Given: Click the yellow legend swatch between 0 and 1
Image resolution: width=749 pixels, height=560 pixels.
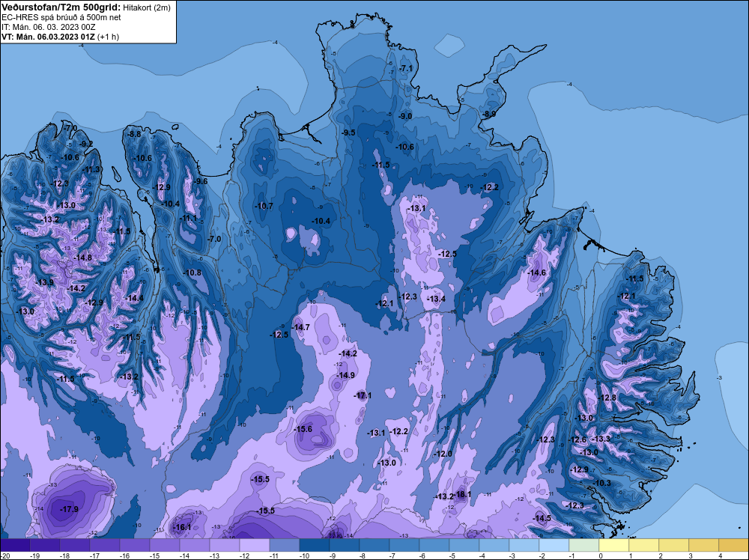Looking at the screenshot, I should (x=614, y=545).
